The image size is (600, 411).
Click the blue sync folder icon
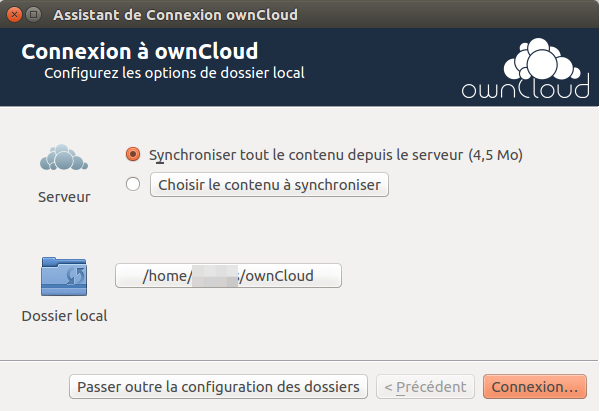(64, 276)
